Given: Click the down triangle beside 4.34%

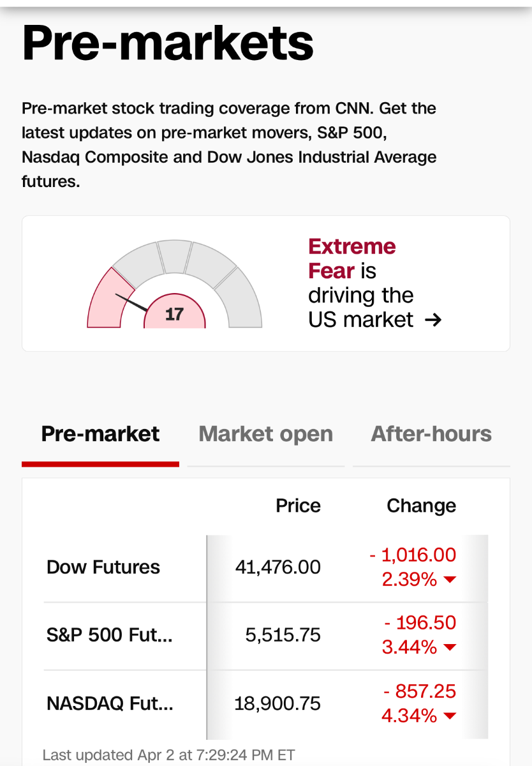Looking at the screenshot, I should point(450,716).
